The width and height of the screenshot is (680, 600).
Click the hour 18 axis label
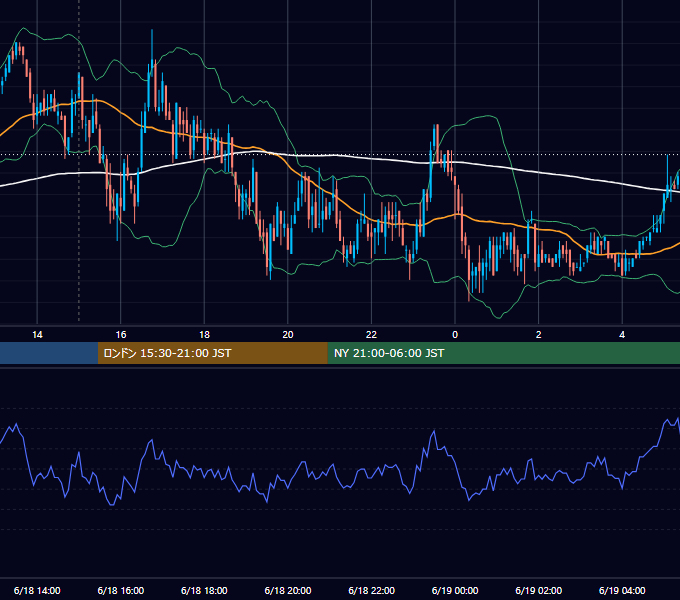coord(204,335)
